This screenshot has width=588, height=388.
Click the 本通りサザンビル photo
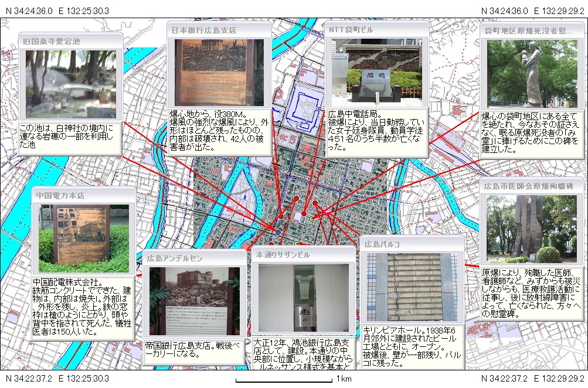point(303,298)
